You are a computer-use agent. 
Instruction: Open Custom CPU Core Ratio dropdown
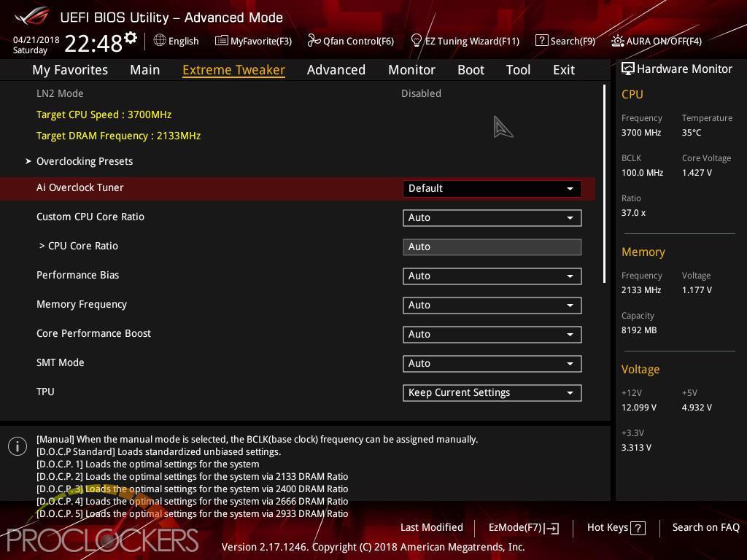coord(492,217)
